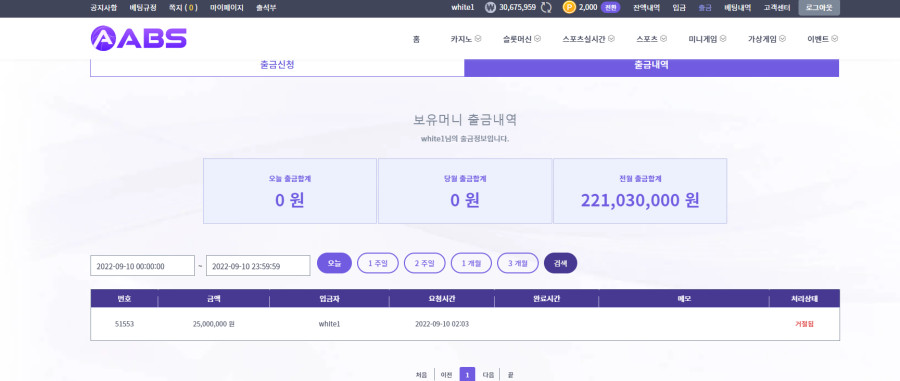Viewport: 900px width, 381px height.
Task: Refresh balance with the circular arrows icon
Action: point(546,7)
